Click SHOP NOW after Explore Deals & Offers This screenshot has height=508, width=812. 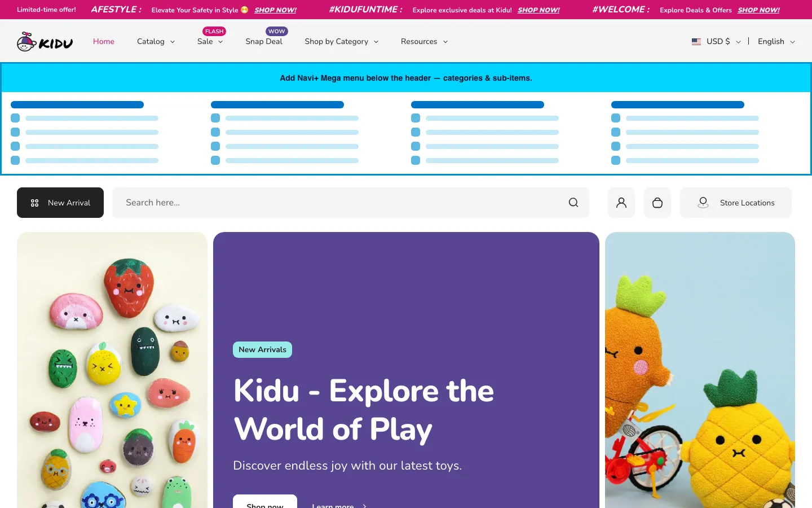[758, 10]
